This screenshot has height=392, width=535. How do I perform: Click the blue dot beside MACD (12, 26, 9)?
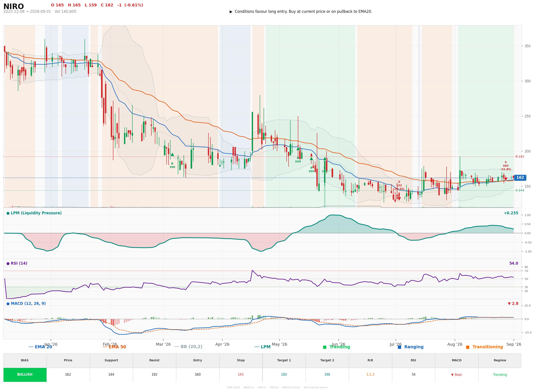click(x=8, y=304)
